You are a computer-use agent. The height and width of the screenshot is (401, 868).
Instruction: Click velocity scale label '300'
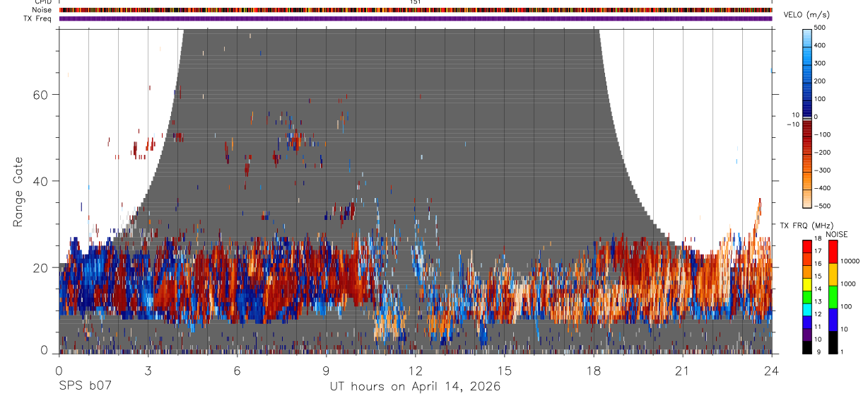(820, 63)
